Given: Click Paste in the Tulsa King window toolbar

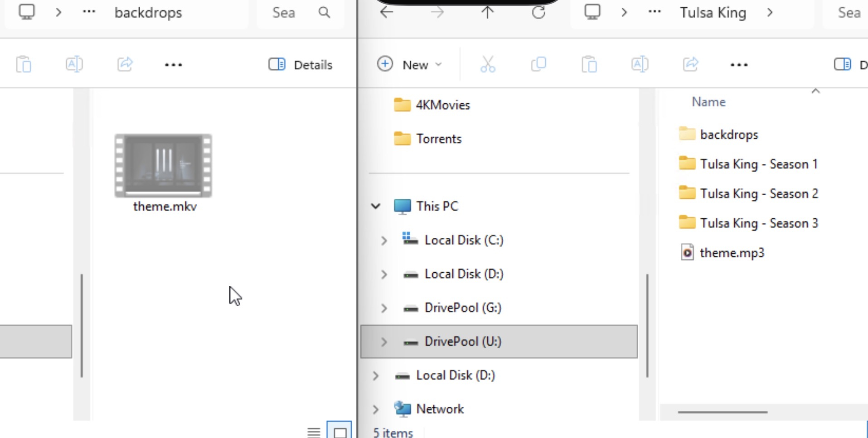Looking at the screenshot, I should [x=589, y=64].
